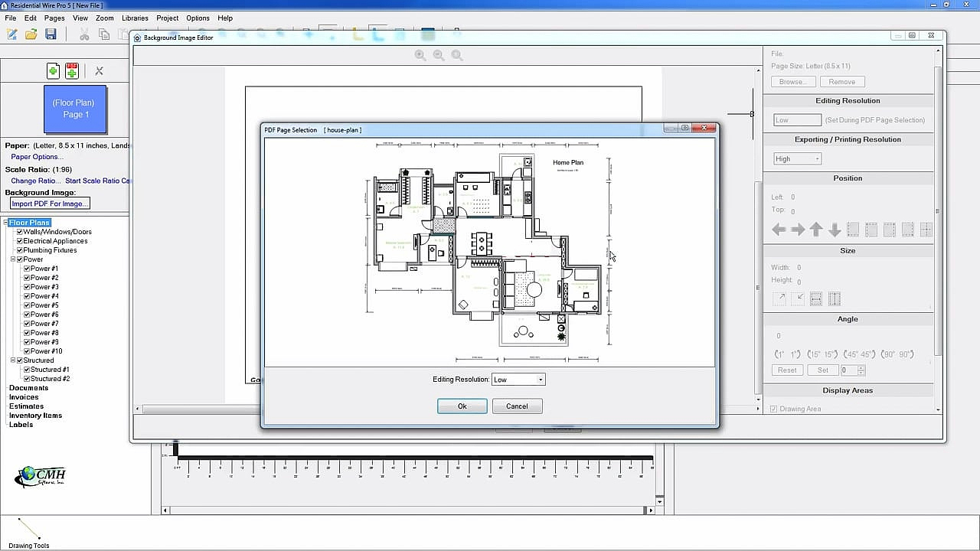This screenshot has width=980, height=551.
Task: Click the Delete page X icon
Action: click(x=99, y=71)
